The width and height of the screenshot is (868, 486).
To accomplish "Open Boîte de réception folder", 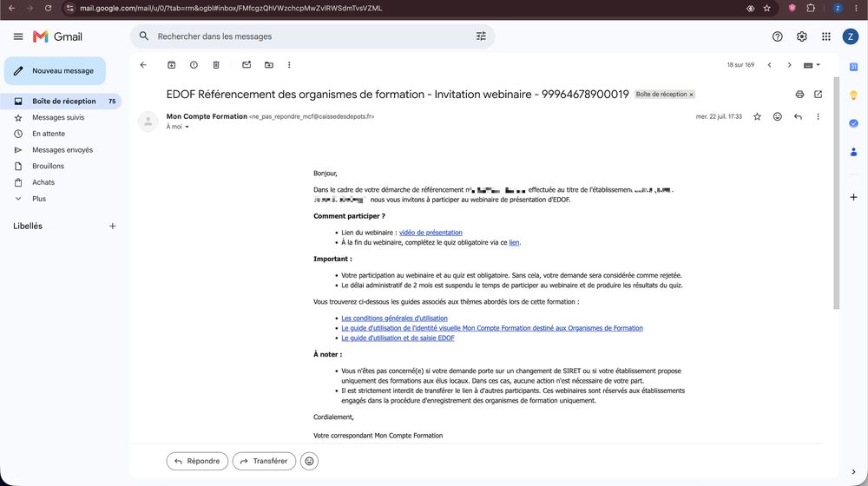I will pyautogui.click(x=61, y=102).
